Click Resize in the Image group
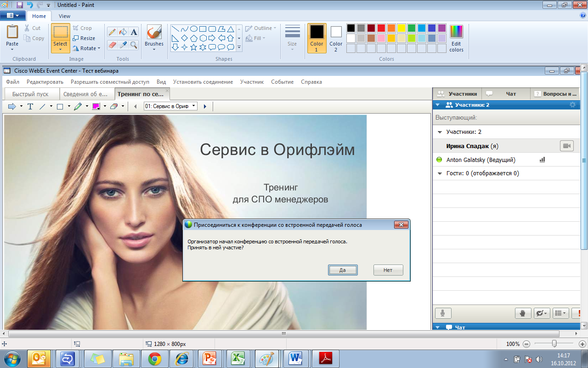The height and width of the screenshot is (368, 588). (x=84, y=38)
